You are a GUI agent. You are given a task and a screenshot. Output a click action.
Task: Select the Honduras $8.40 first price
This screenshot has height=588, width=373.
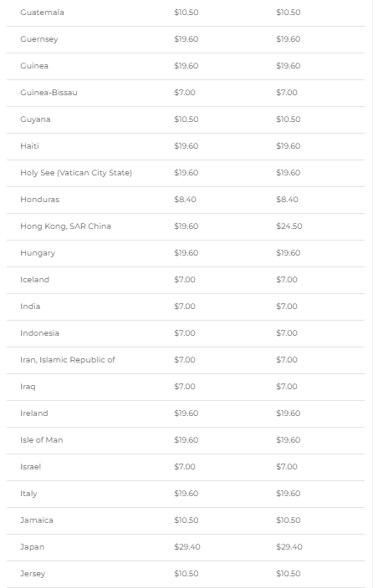click(x=185, y=200)
